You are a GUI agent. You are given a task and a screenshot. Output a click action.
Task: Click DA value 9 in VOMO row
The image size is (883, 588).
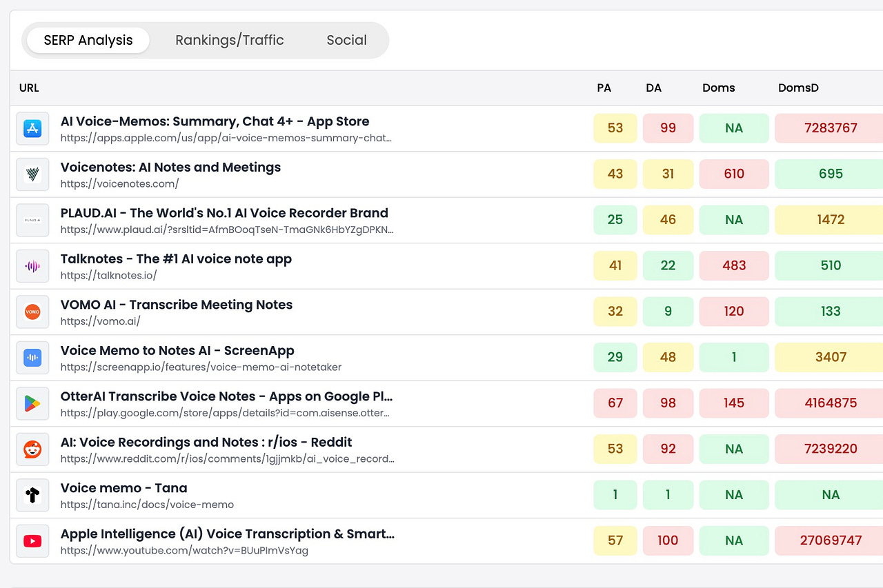[x=668, y=312]
